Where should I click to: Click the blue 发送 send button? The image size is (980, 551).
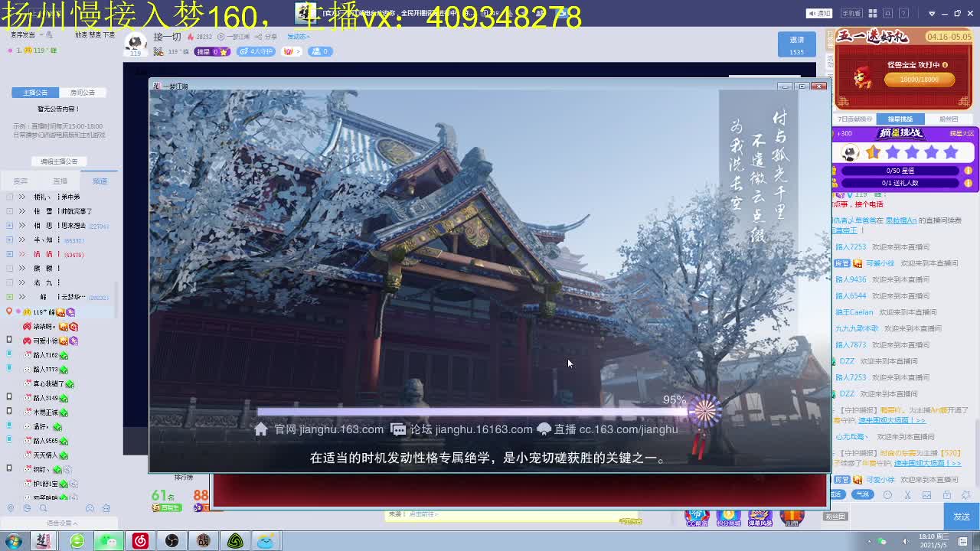[962, 517]
